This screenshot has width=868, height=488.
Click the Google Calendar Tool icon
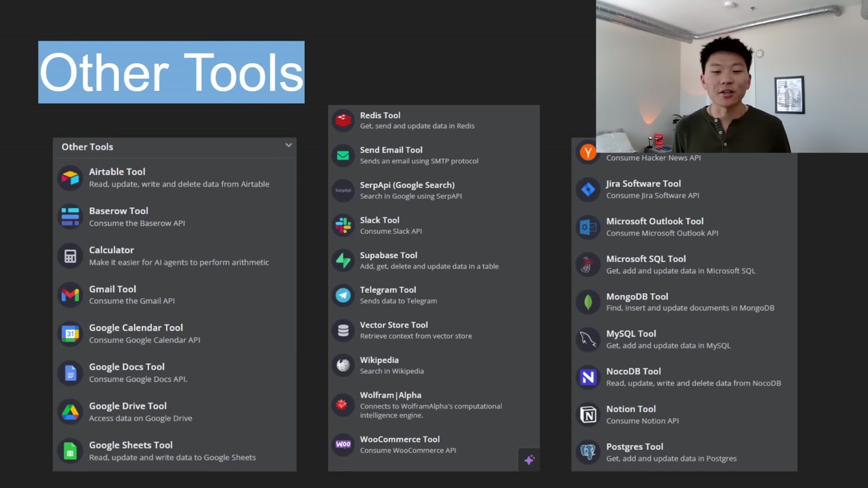tap(70, 334)
